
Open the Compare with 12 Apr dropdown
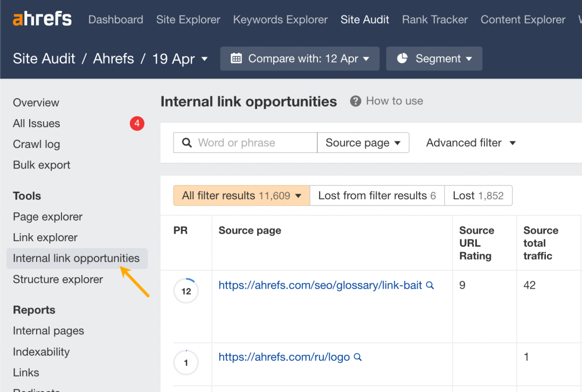pos(300,59)
